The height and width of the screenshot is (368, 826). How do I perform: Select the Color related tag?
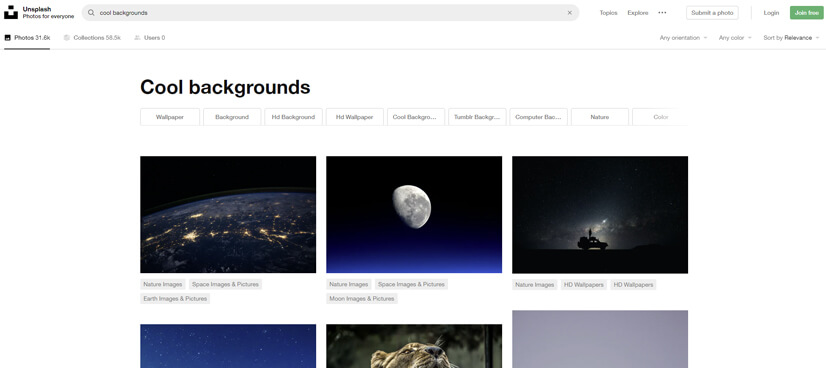(x=661, y=117)
